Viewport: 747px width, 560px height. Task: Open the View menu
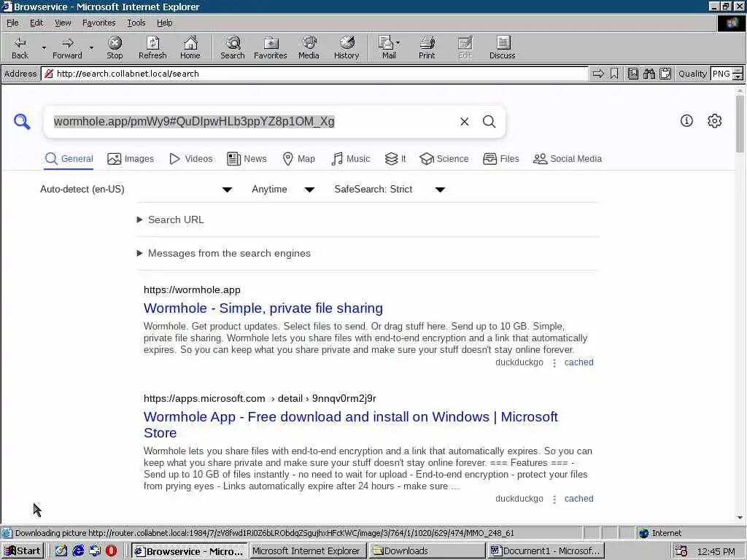[x=63, y=23]
